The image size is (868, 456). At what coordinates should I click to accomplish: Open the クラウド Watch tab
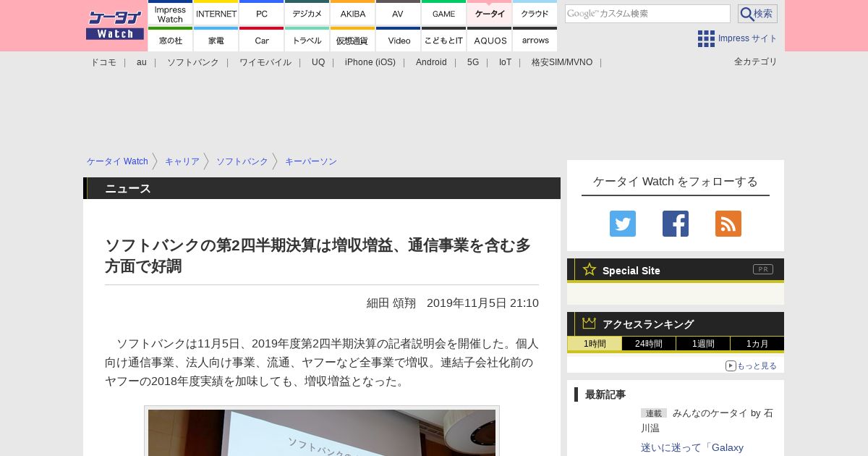pos(535,13)
